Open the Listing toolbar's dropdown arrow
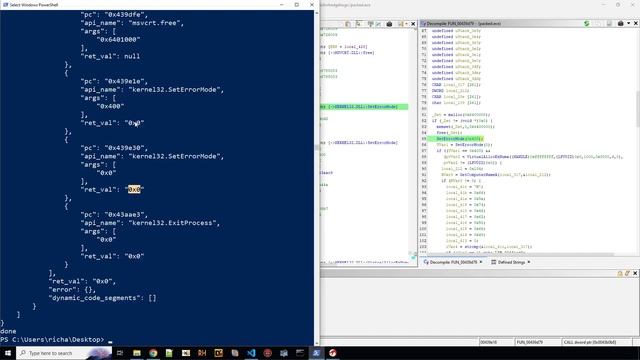 coord(406,24)
